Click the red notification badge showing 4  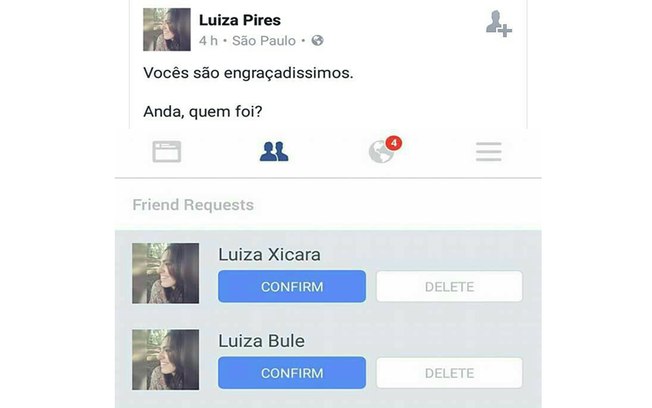tap(393, 143)
